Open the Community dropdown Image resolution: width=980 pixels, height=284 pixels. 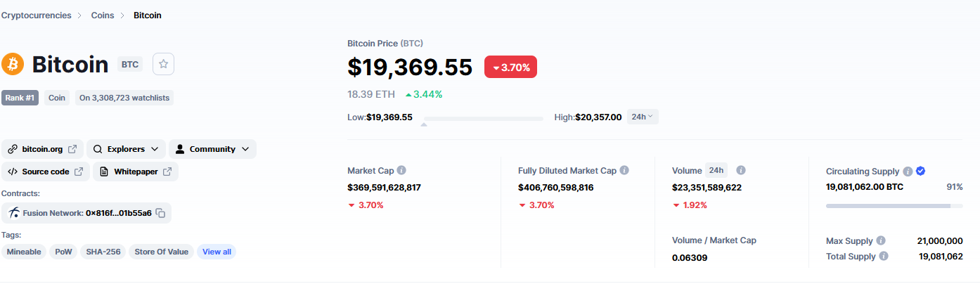(212, 149)
